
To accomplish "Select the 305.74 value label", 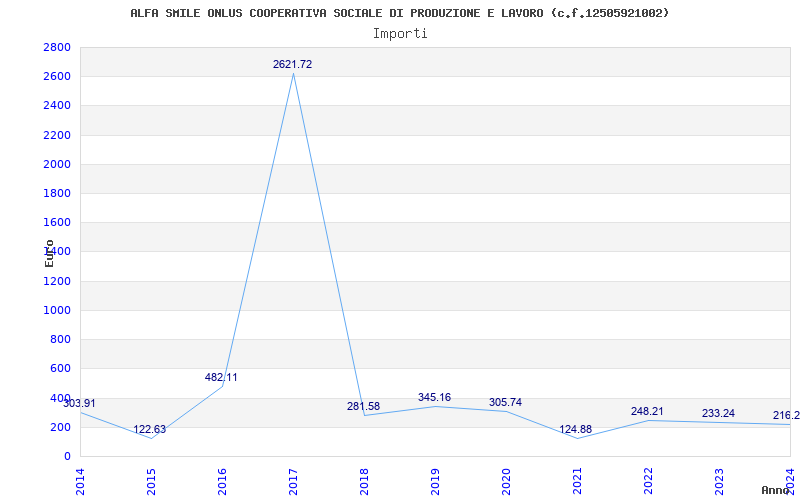I will (505, 403).
